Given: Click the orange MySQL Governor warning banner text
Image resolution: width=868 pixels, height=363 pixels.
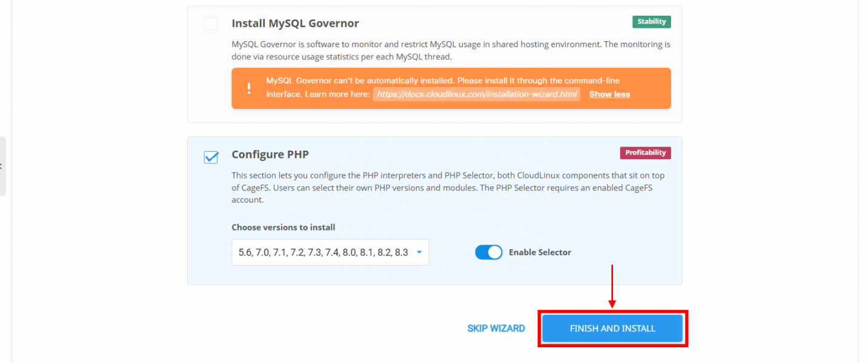Looking at the screenshot, I should click(443, 88).
